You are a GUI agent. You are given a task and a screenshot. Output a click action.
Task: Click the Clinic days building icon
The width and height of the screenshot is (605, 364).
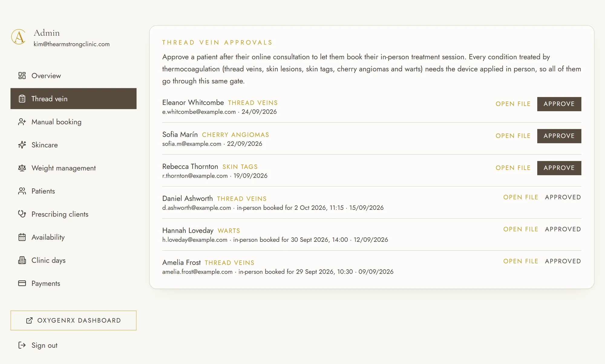22,260
